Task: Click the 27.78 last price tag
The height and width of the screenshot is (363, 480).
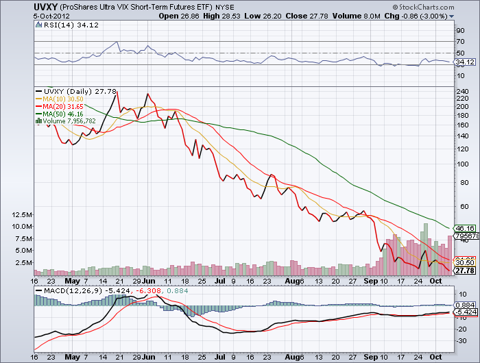Action: point(465,270)
